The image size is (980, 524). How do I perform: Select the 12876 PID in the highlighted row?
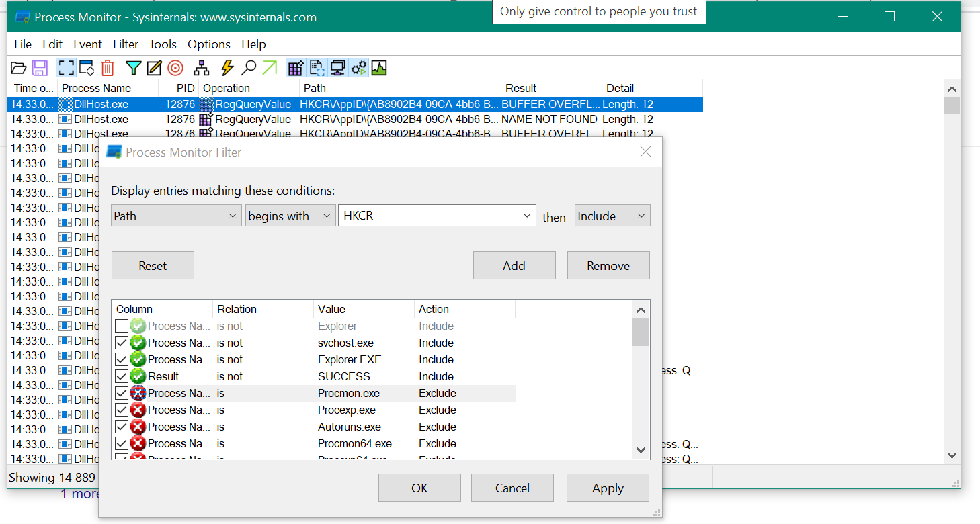coord(180,105)
